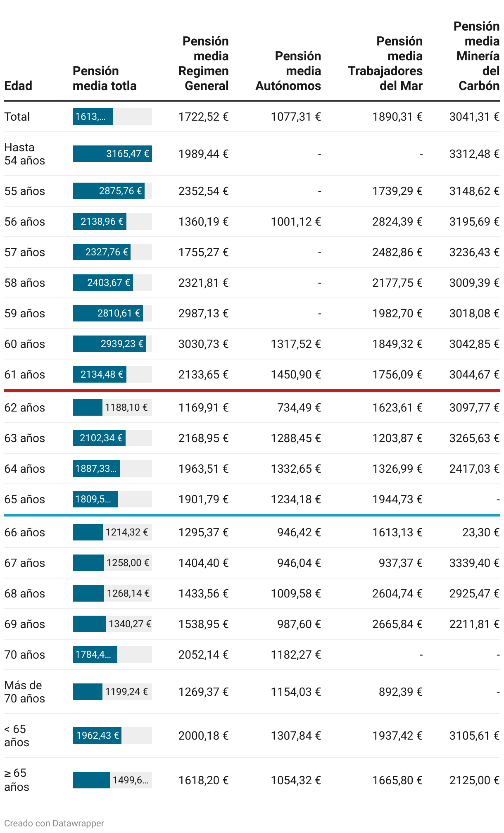Image resolution: width=504 pixels, height=833 pixels.
Task: Select the 'Pensión media totla' column header
Action: pos(105,78)
